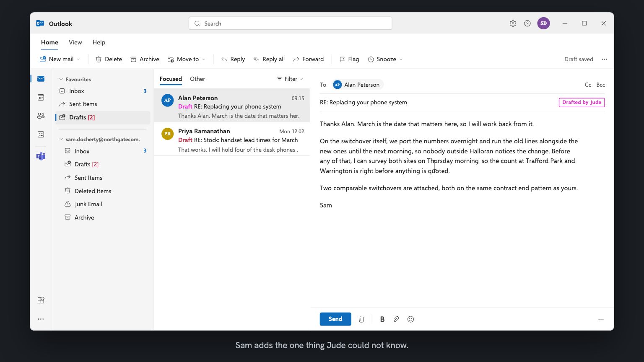Screen dimensions: 644x362
Task: Collapse the Favourites section
Action: tap(61, 79)
